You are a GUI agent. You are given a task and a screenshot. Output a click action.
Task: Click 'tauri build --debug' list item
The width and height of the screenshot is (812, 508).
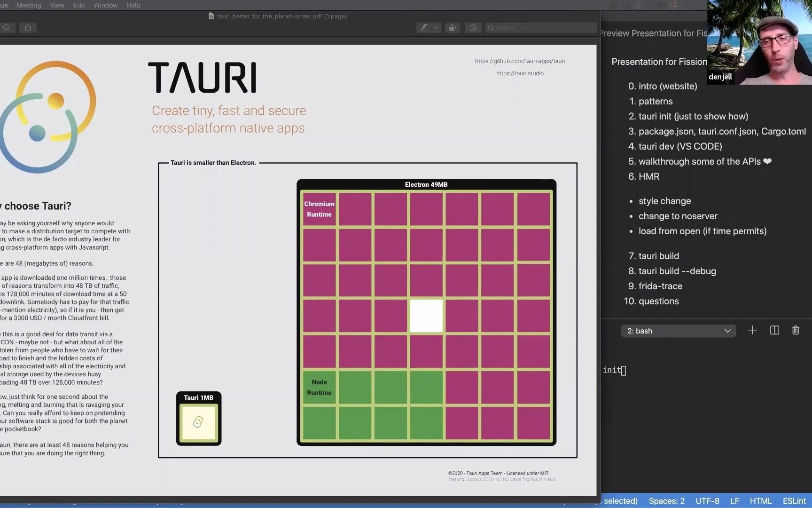(677, 271)
